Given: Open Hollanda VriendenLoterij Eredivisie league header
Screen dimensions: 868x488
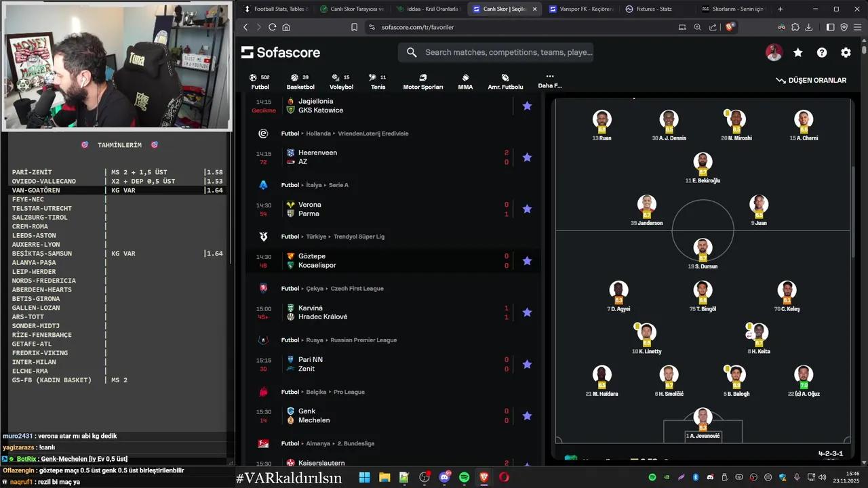Looking at the screenshot, I should point(344,134).
